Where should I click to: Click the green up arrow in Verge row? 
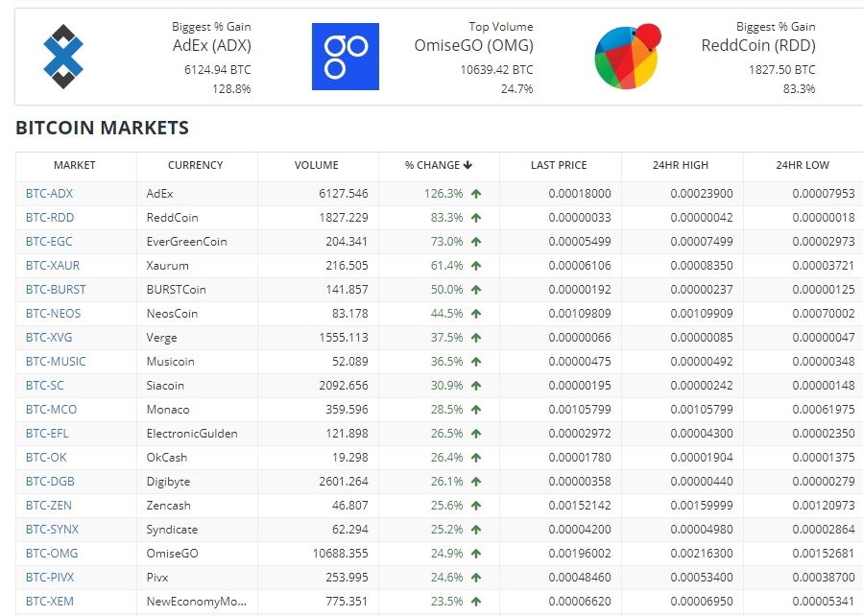[476, 338]
